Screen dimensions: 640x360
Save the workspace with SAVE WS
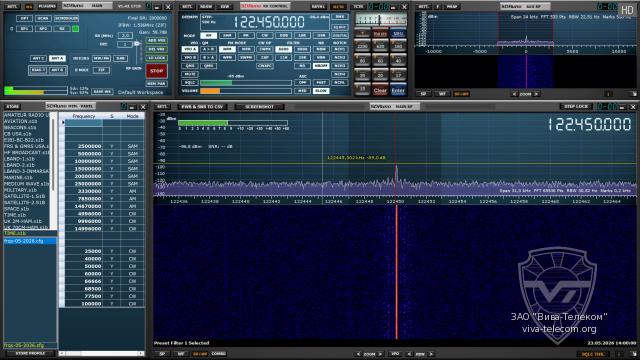pyautogui.click(x=102, y=92)
